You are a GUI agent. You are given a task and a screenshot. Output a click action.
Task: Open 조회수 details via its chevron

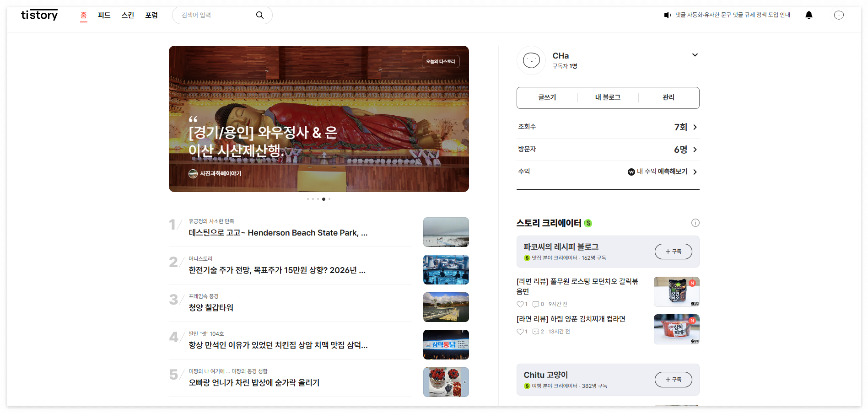click(695, 127)
